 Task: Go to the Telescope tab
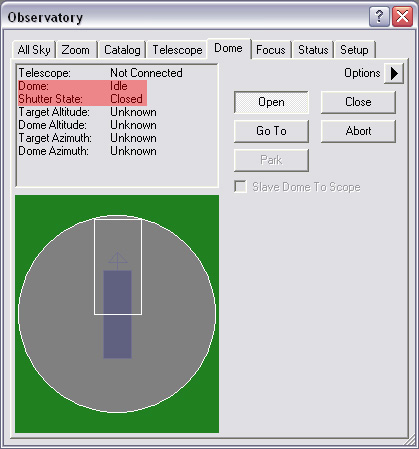(177, 50)
